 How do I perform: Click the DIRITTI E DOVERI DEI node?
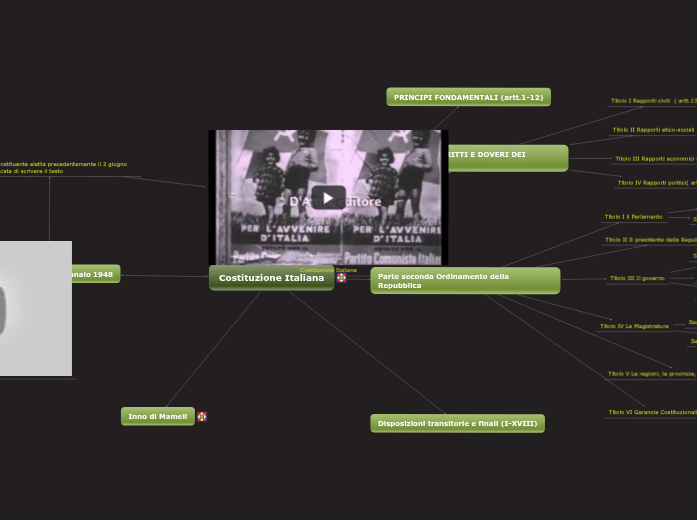coord(507,156)
